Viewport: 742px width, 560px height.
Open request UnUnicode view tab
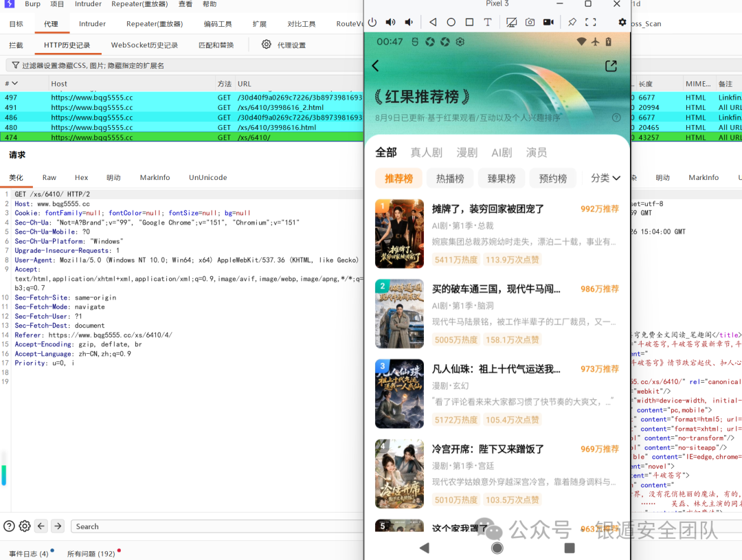tap(207, 177)
